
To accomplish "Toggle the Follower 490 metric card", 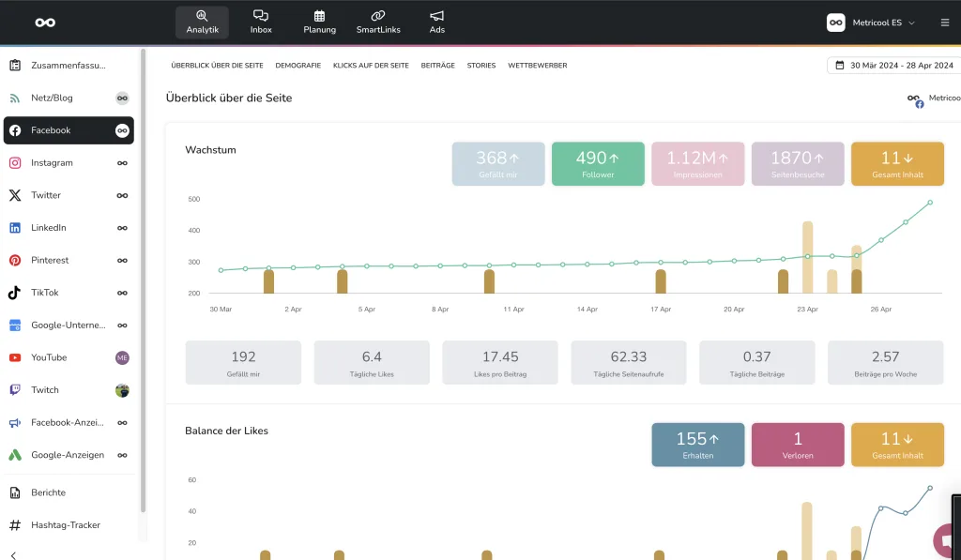I will (x=598, y=164).
